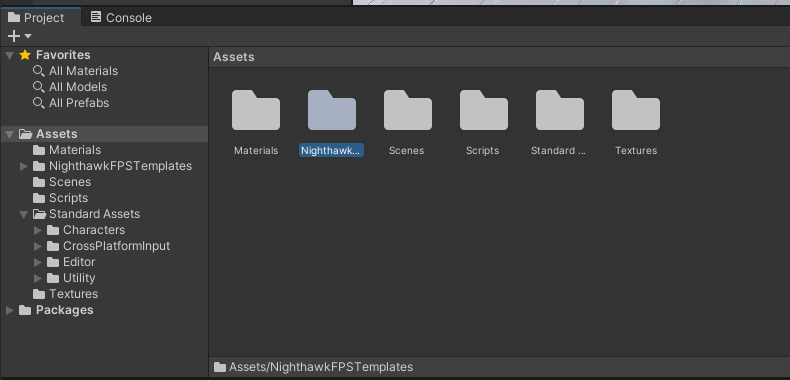Click the Scripts label in grid
This screenshot has width=790, height=380.
483,151
